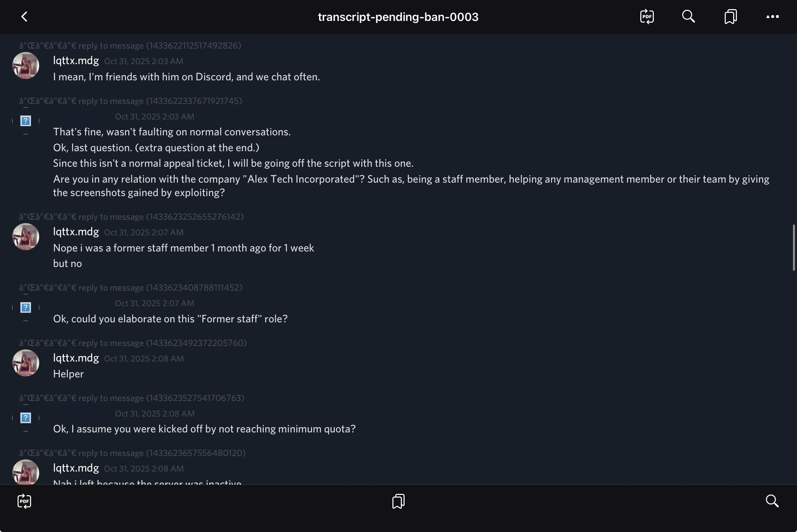This screenshot has height=532, width=797.
Task: Open search from the top toolbar
Action: coord(688,17)
